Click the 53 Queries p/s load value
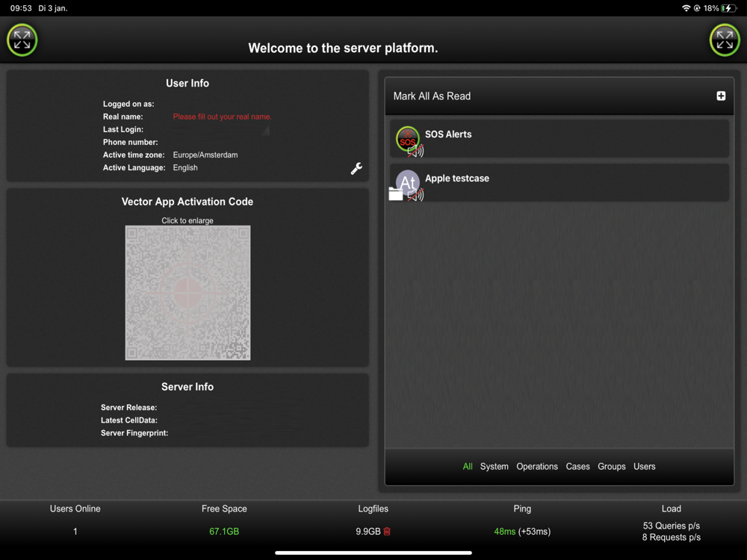The height and width of the screenshot is (560, 747). [672, 526]
